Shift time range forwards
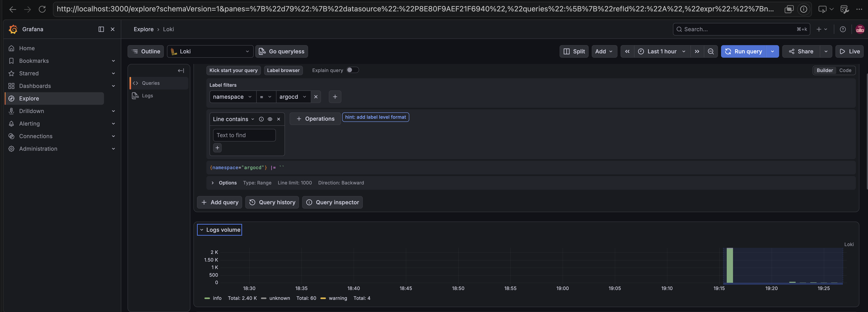Screen dimensions: 868x312 [697, 51]
